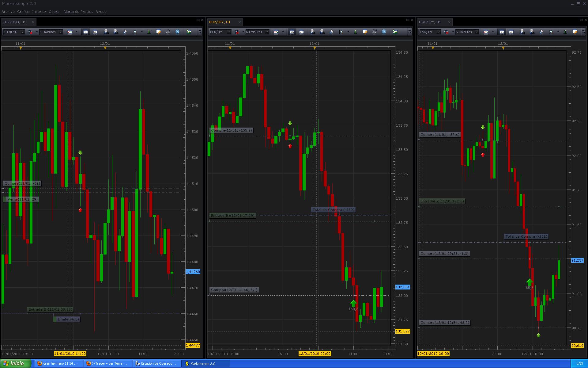Click the EUR/JPY current price label 132,081
The height and width of the screenshot is (368, 588).
pos(402,287)
